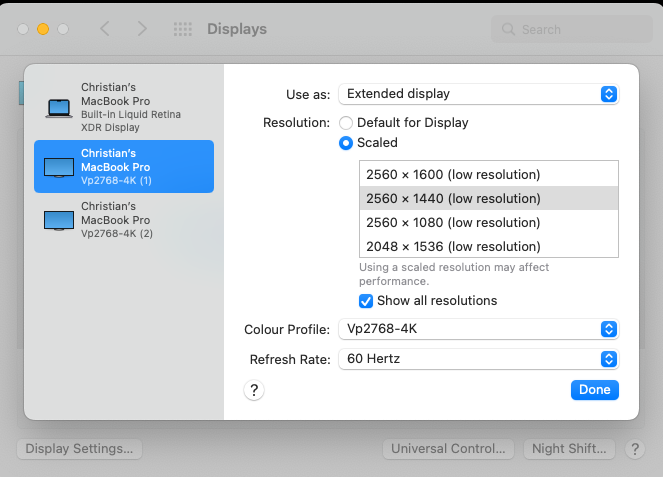Open the Refresh Rate 60 Hertz dropdown
The image size is (663, 477).
tap(479, 359)
